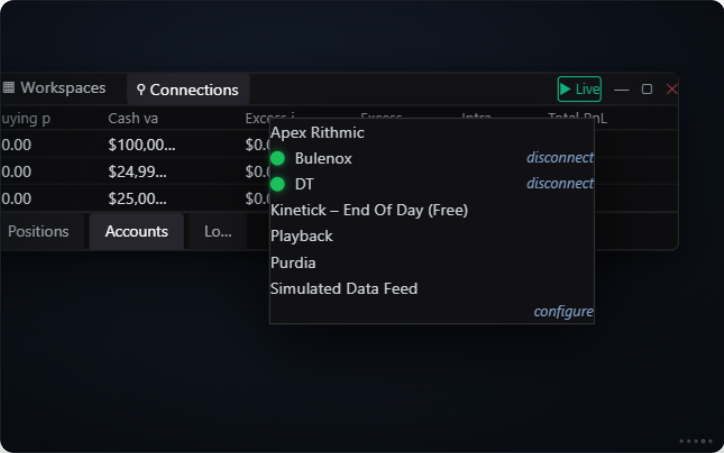Click the green status dot beside Bulenox
The image size is (724, 453).
[x=278, y=158]
